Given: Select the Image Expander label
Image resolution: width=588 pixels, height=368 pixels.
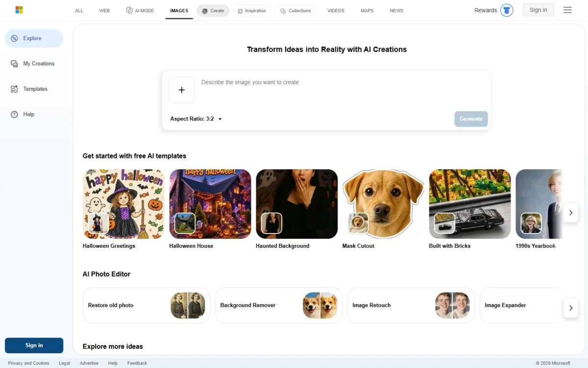Looking at the screenshot, I should tap(505, 305).
